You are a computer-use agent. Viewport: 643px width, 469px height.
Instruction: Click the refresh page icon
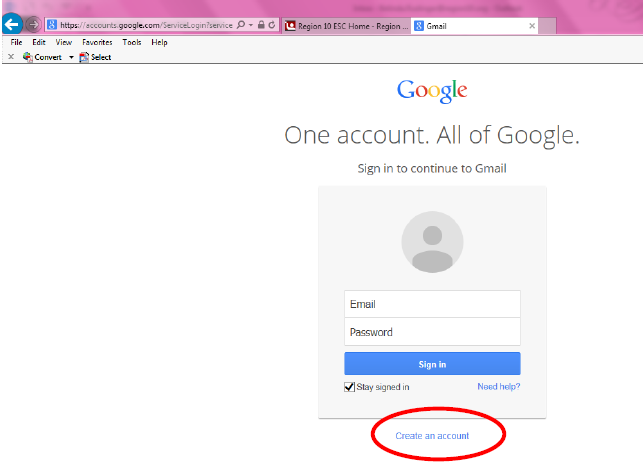click(x=271, y=25)
